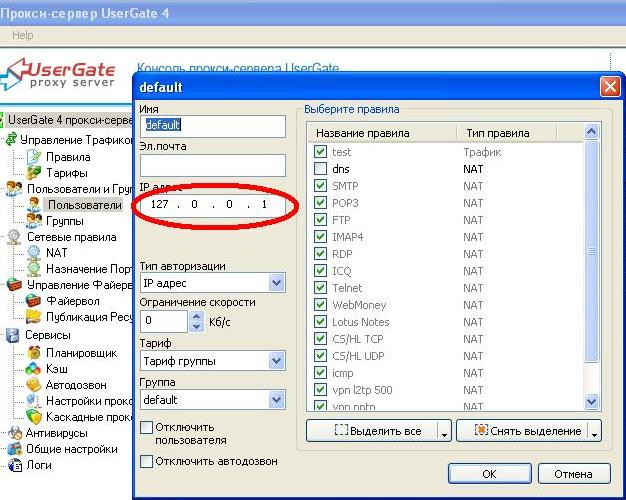The width and height of the screenshot is (626, 500).
Task: Increase speed limit with up arrow
Action: [196, 316]
